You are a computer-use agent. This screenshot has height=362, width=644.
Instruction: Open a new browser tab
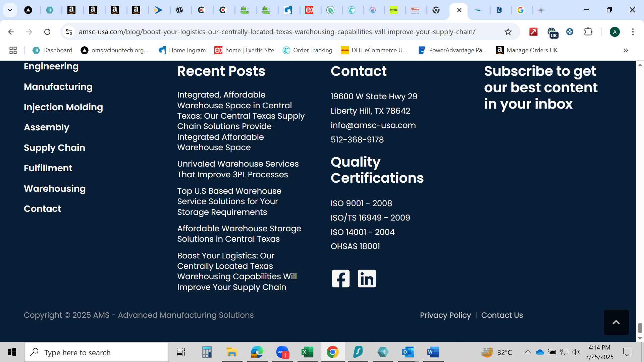pos(541,10)
